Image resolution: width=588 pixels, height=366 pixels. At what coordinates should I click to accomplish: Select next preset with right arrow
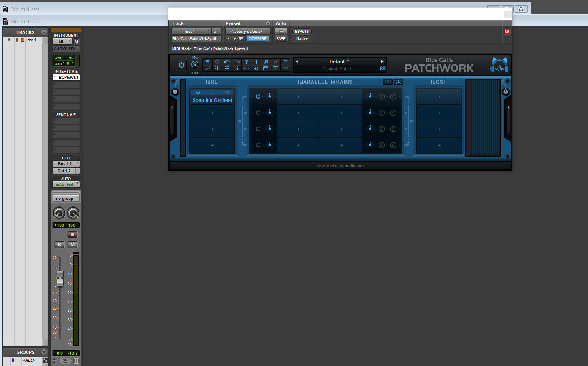pos(382,61)
